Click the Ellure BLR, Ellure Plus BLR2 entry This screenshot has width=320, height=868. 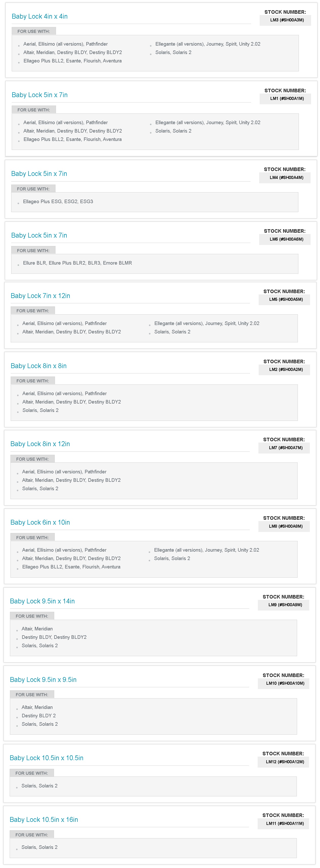pyautogui.click(x=77, y=263)
